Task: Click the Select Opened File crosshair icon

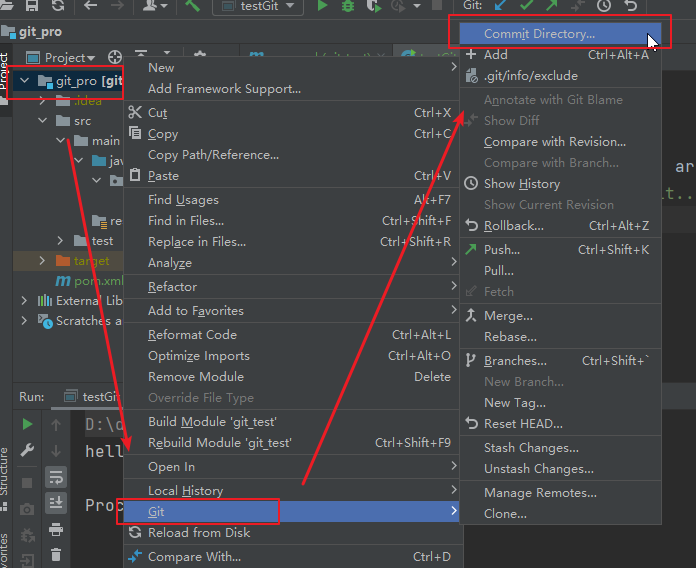Action: [x=115, y=57]
